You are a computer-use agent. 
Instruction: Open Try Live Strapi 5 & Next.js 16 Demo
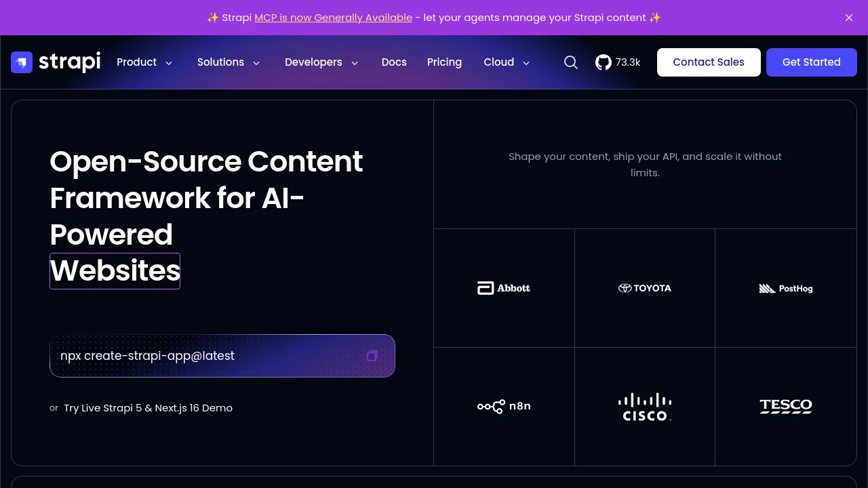pos(148,408)
